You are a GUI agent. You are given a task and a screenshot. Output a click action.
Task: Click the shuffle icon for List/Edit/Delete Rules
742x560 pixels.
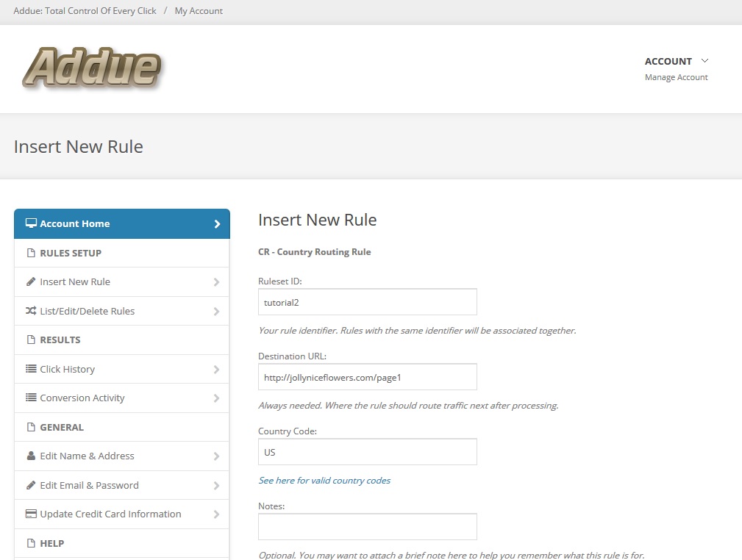[x=29, y=311]
